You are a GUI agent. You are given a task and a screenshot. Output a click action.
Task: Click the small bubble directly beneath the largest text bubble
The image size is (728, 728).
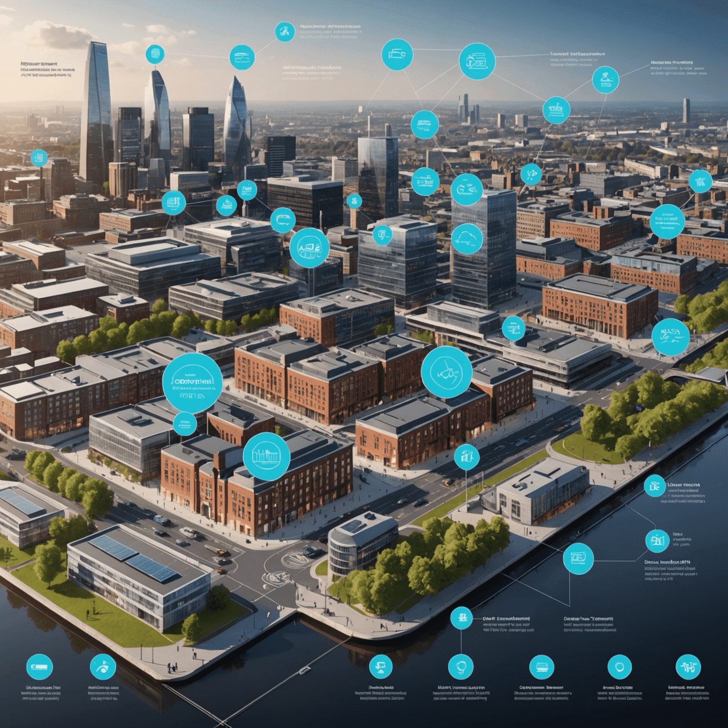click(185, 424)
